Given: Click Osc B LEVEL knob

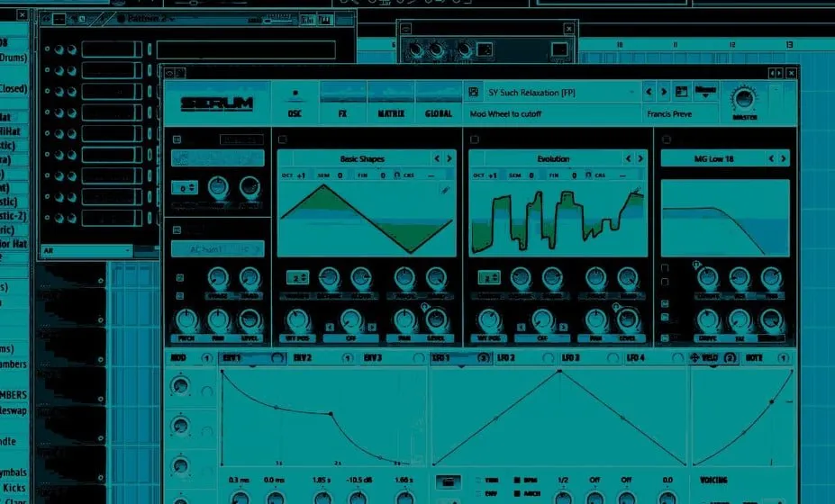Looking at the screenshot, I should point(627,319).
